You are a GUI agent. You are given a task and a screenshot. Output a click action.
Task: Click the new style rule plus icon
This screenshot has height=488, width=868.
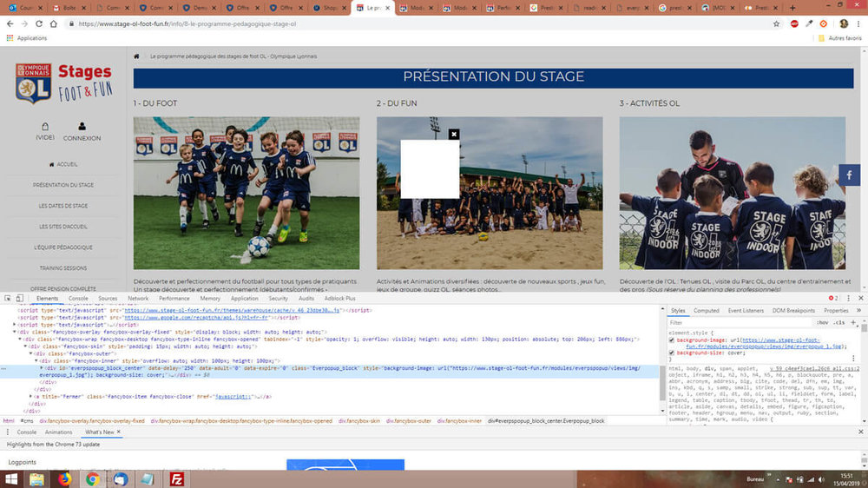[853, 322]
